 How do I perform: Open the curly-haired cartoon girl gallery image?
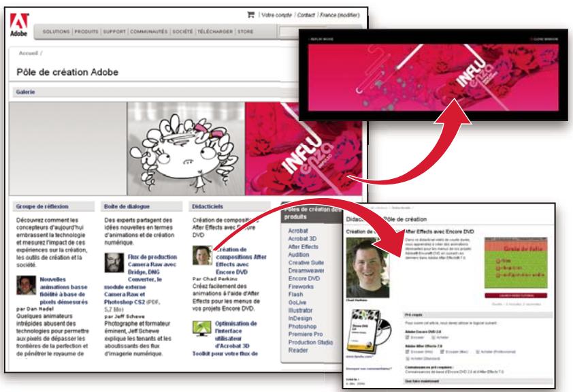186,148
